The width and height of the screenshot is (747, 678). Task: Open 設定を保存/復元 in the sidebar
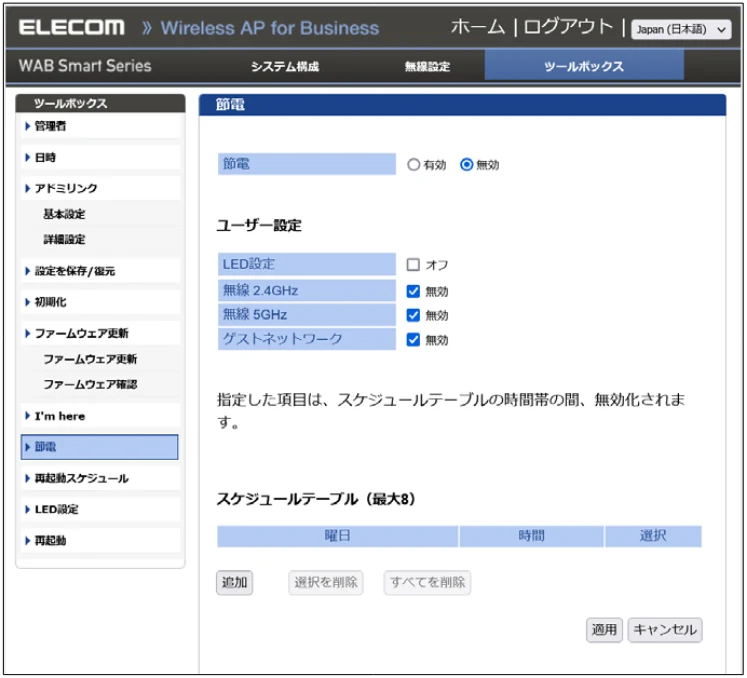pyautogui.click(x=100, y=271)
